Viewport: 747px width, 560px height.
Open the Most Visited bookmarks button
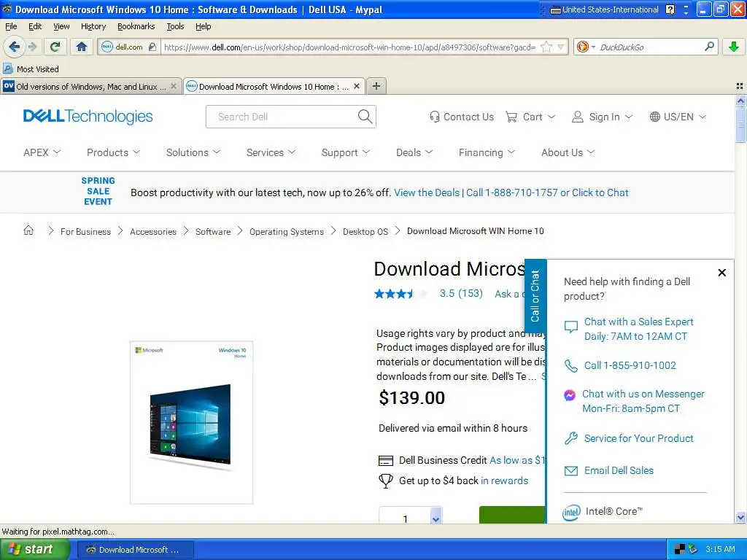click(31, 69)
